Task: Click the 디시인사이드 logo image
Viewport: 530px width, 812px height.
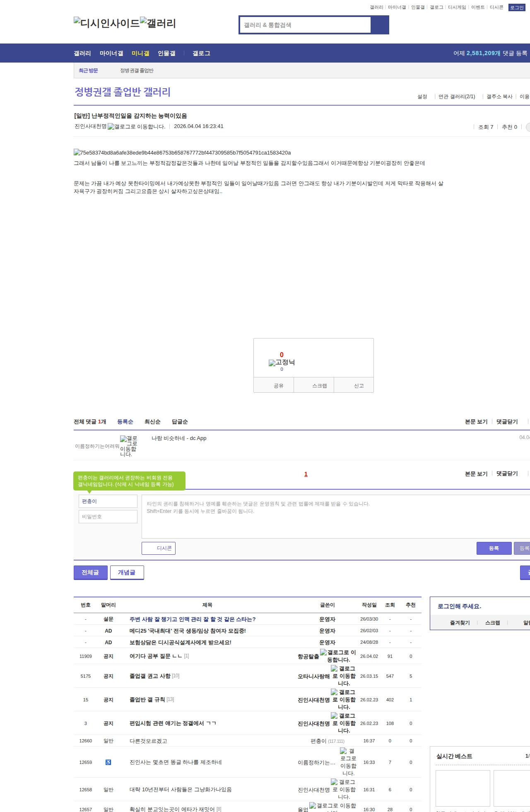Action: pos(106,23)
